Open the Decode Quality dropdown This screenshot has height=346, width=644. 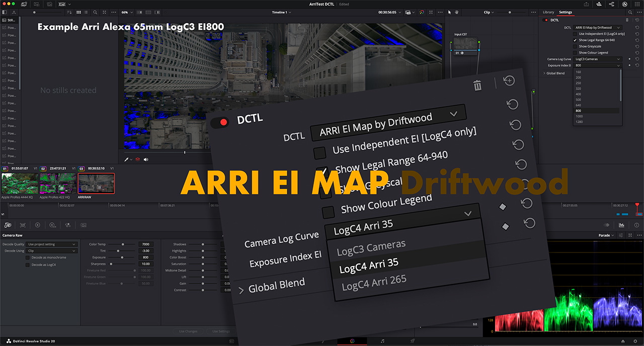pyautogui.click(x=52, y=244)
